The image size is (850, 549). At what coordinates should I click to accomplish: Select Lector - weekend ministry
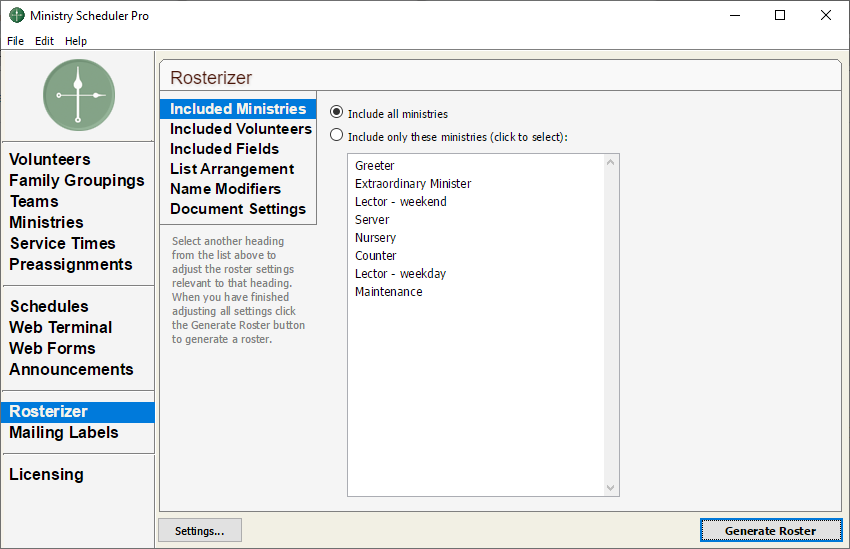coord(401,202)
